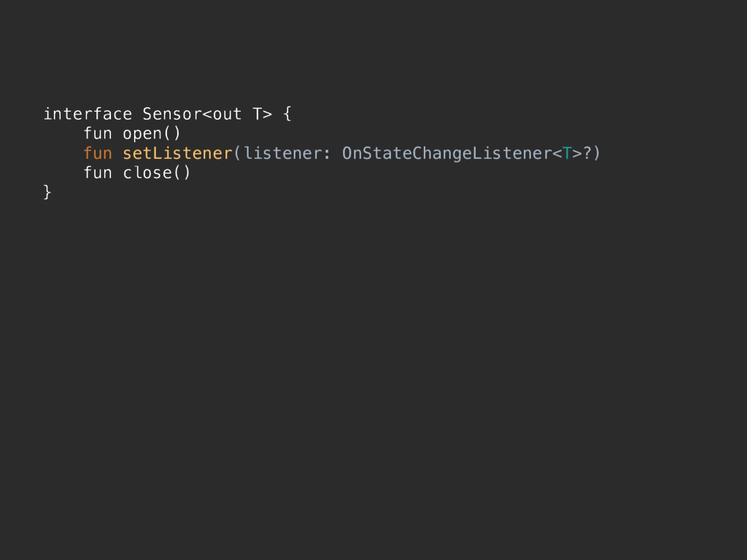Click the 'interface' keyword
This screenshot has width=747, height=560.
click(x=88, y=114)
